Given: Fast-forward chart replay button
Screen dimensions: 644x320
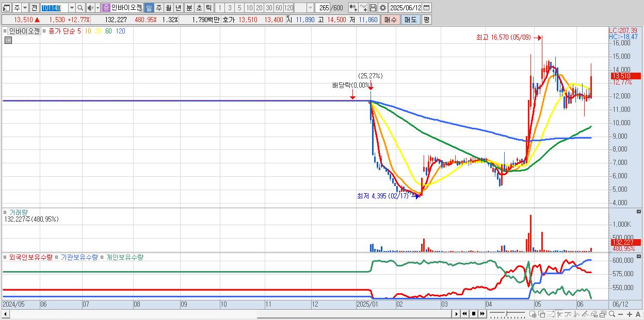Looking at the screenshot, I should pyautogui.click(x=482, y=314).
